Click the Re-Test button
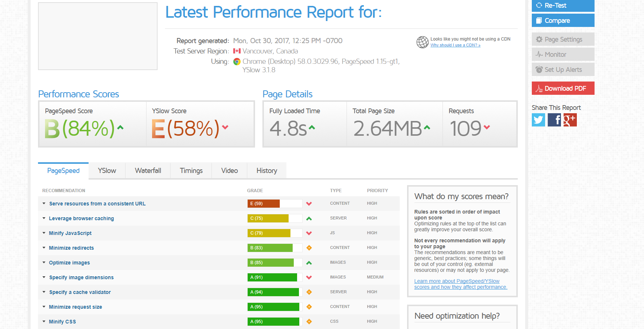The height and width of the screenshot is (329, 644). [563, 6]
